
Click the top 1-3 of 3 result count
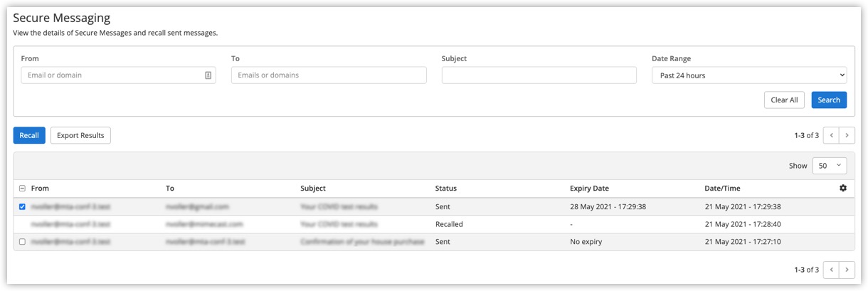(806, 135)
